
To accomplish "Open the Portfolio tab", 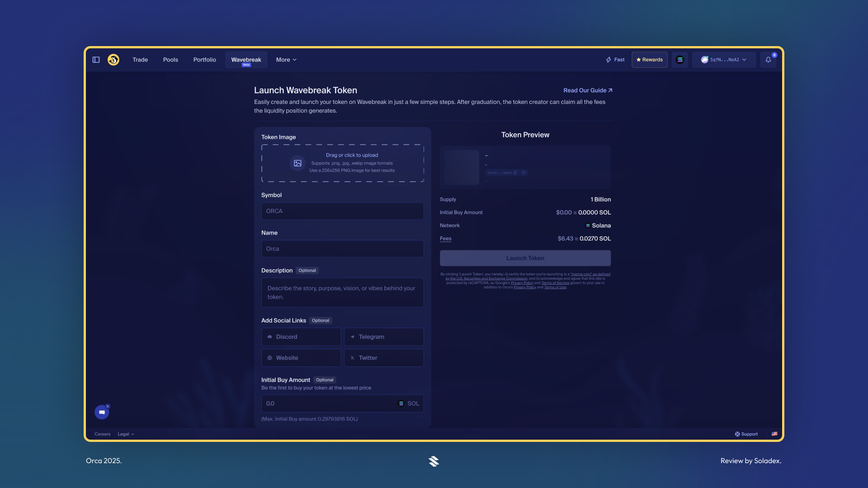I will coord(205,60).
